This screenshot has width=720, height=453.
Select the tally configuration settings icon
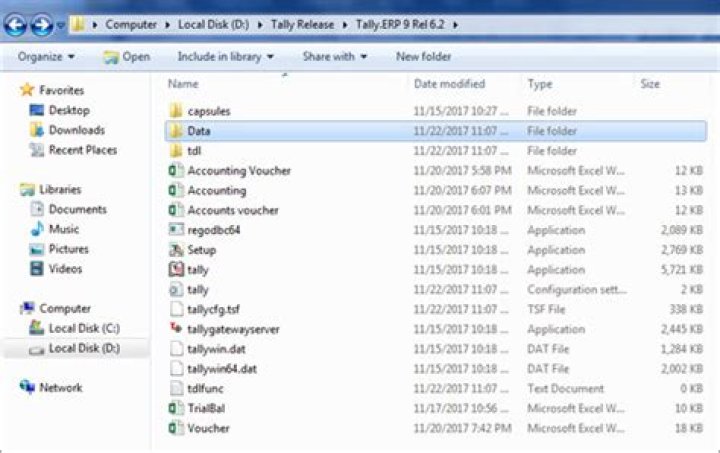[x=176, y=289]
